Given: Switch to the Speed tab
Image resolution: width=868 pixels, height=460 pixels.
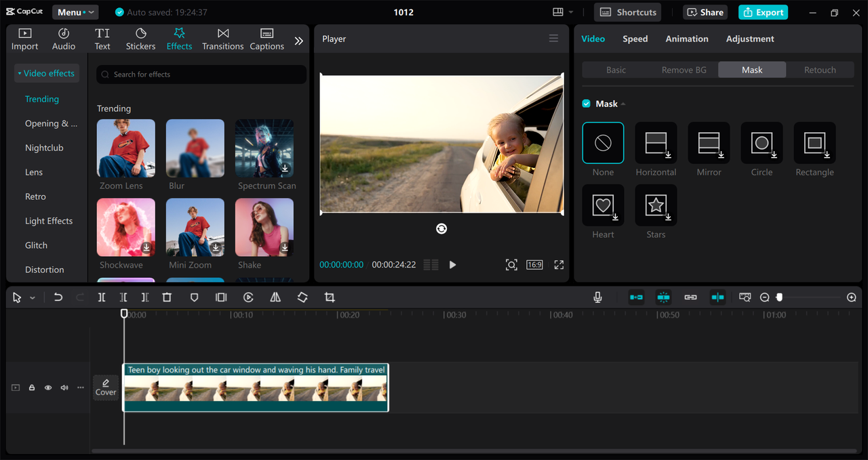Looking at the screenshot, I should point(635,39).
